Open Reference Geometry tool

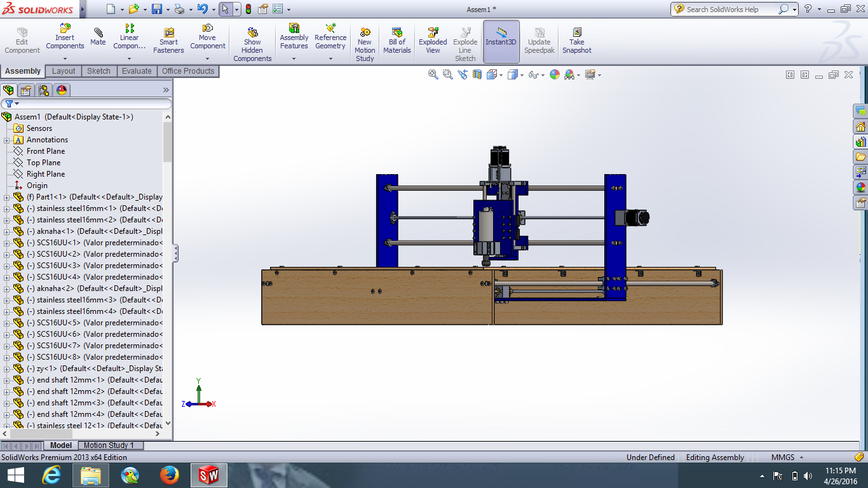pyautogui.click(x=330, y=37)
